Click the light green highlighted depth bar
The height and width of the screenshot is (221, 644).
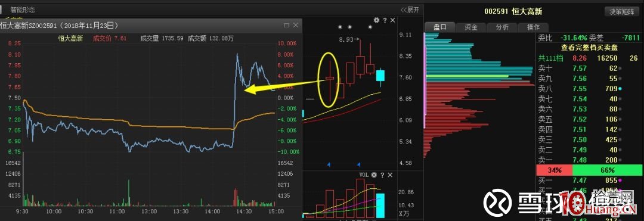(468, 76)
